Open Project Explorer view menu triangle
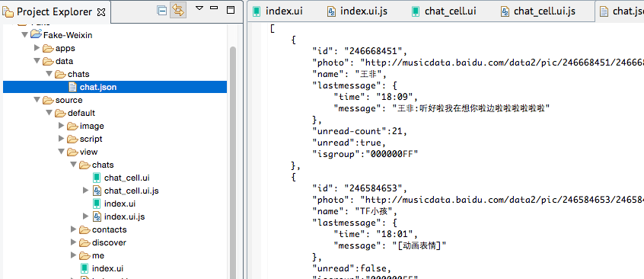Screen dimensions: 644x279 tap(199, 8)
